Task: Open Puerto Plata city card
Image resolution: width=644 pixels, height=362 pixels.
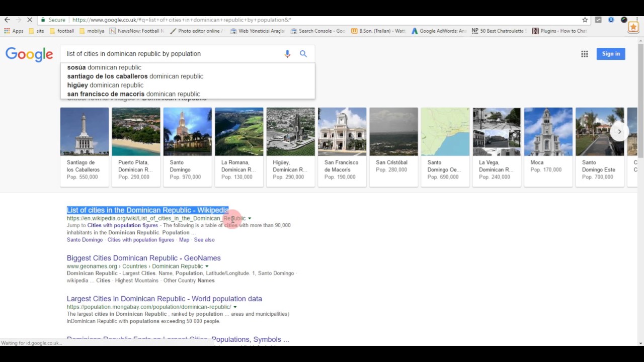Action: [136, 147]
